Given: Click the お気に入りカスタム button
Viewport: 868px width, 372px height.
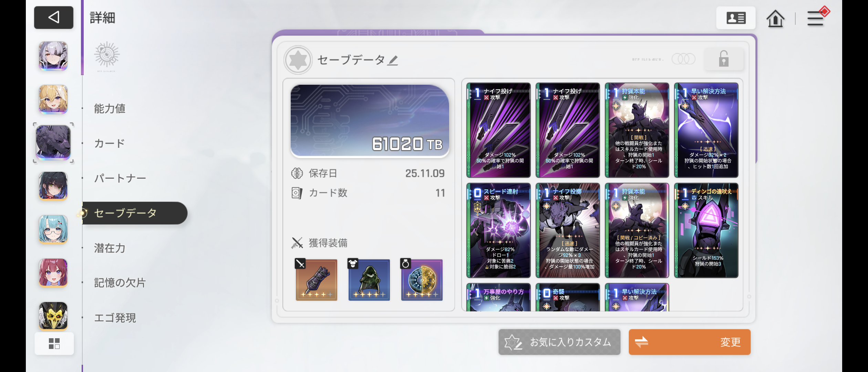Looking at the screenshot, I should coord(559,342).
